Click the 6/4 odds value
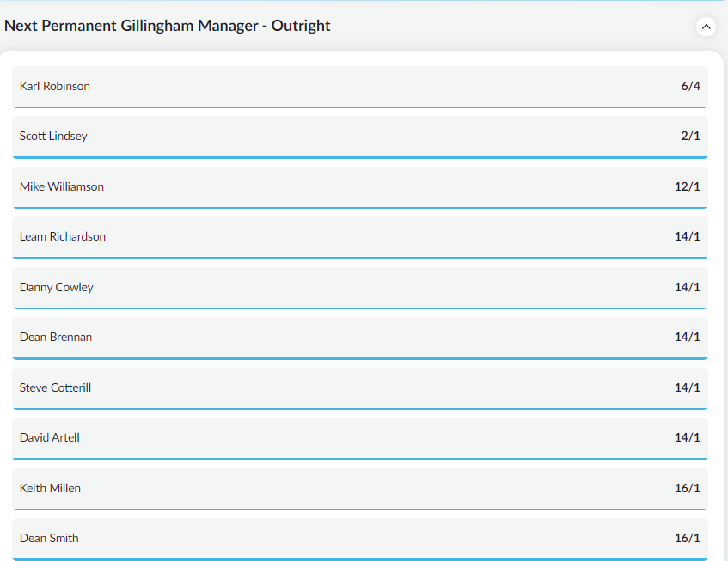The image size is (728, 561). tap(690, 86)
